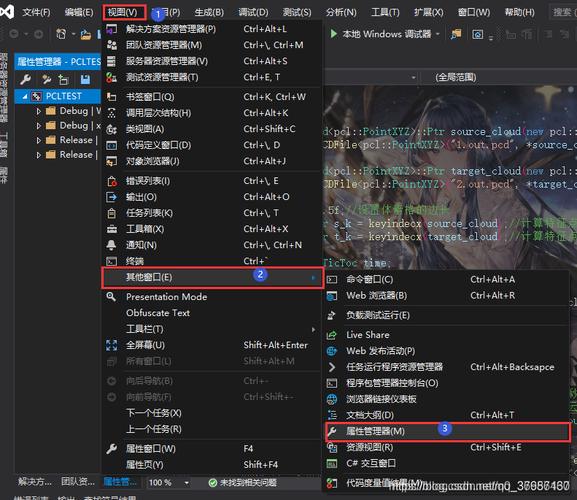The width and height of the screenshot is (577, 500).
Task: Select 上一个任务(R) menu entry
Action: coord(212,429)
